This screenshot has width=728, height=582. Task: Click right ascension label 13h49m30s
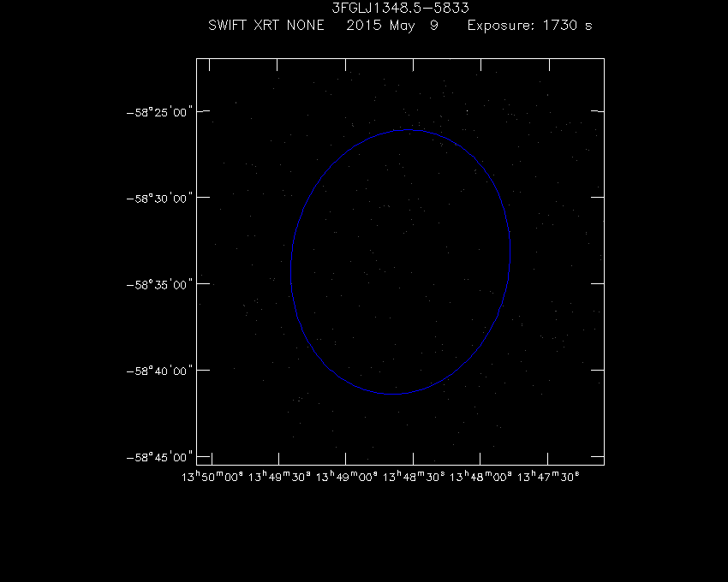pos(279,477)
